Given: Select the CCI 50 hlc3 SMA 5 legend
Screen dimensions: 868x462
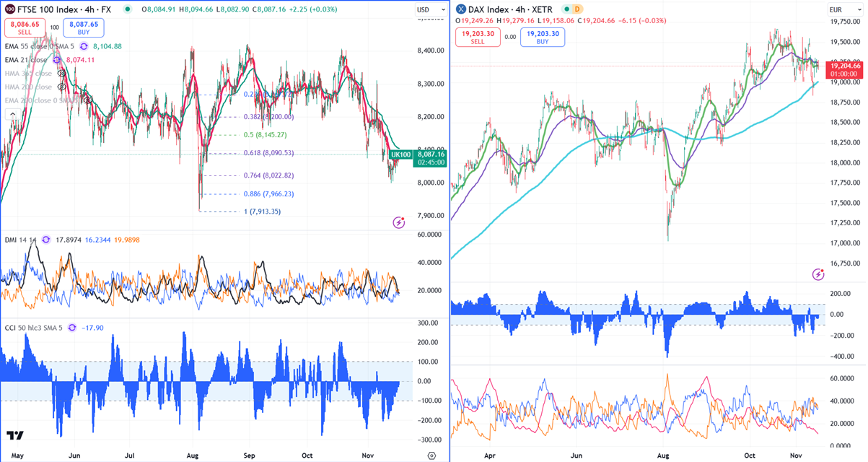Looking at the screenshot, I should 34,327.
